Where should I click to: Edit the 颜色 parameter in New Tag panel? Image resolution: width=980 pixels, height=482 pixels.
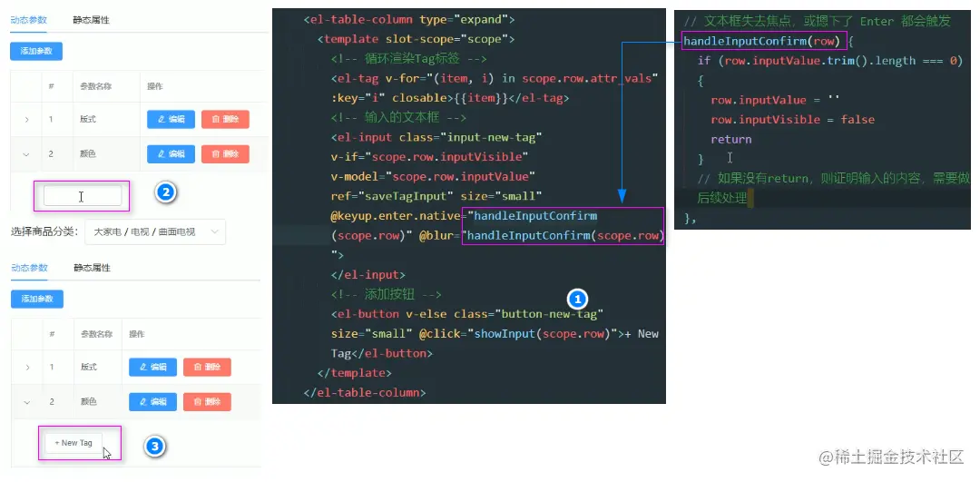(153, 401)
